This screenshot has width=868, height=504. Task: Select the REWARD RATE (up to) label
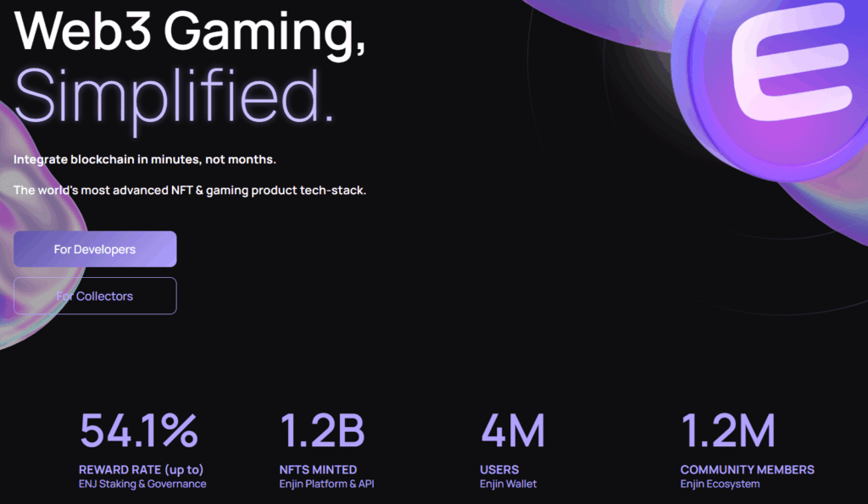[x=141, y=469]
